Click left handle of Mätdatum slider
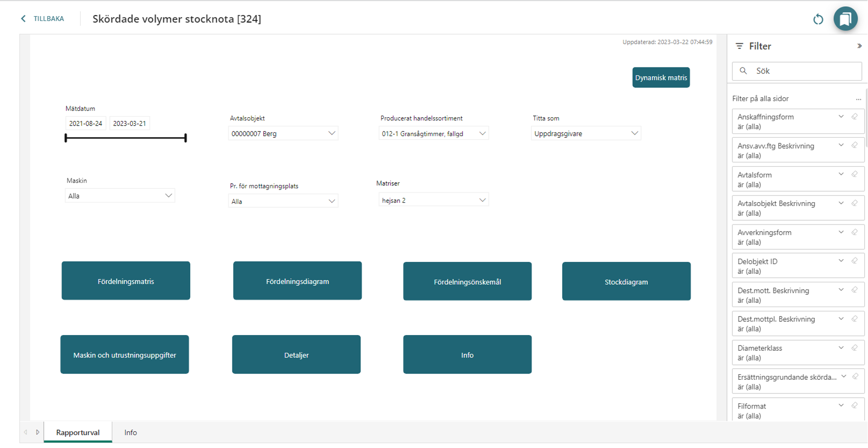 coord(66,138)
